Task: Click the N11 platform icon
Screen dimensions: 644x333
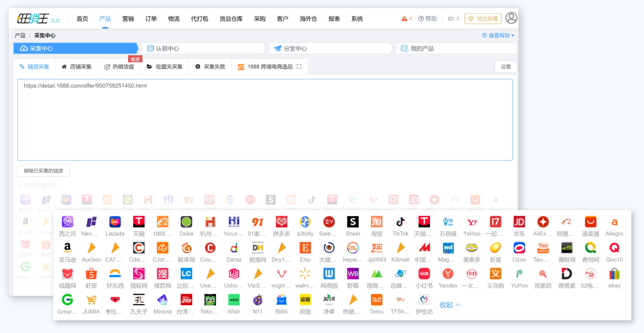Action: [x=257, y=300]
